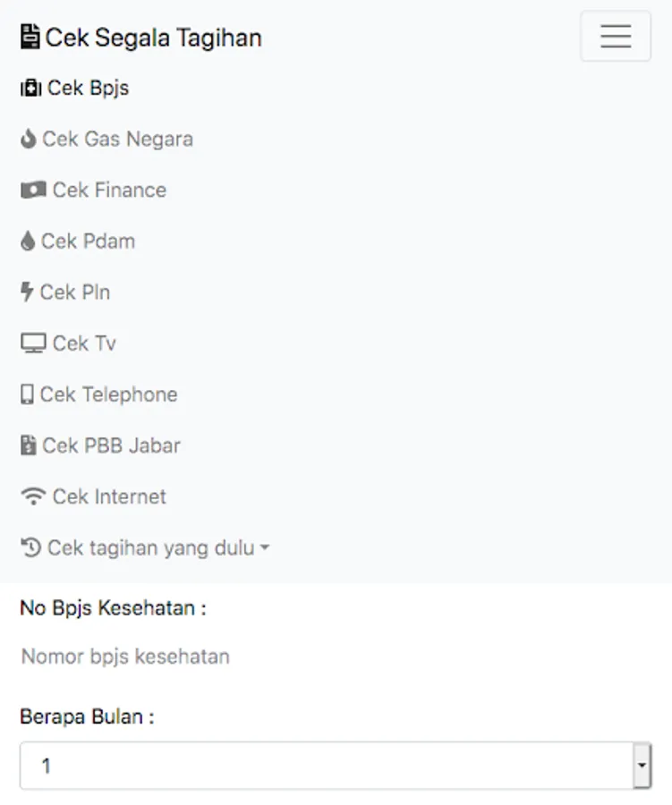
Task: Click the money bill icon for Finance
Action: click(x=33, y=191)
